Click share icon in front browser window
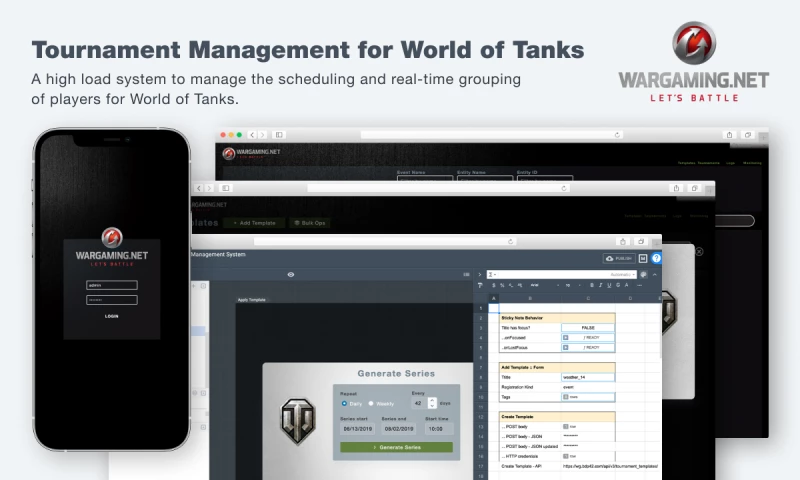This screenshot has height=480, width=800. click(622, 241)
